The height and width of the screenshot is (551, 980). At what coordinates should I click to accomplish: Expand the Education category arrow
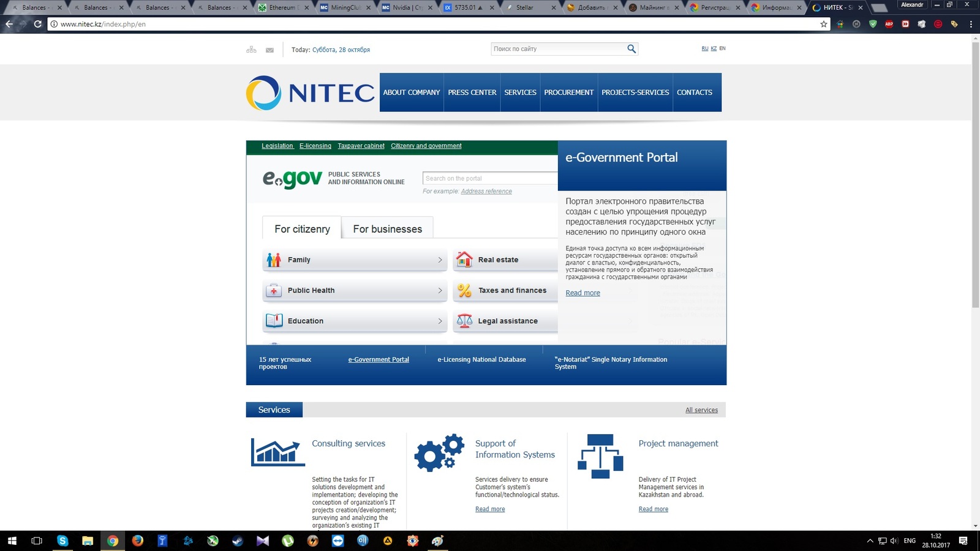[440, 321]
